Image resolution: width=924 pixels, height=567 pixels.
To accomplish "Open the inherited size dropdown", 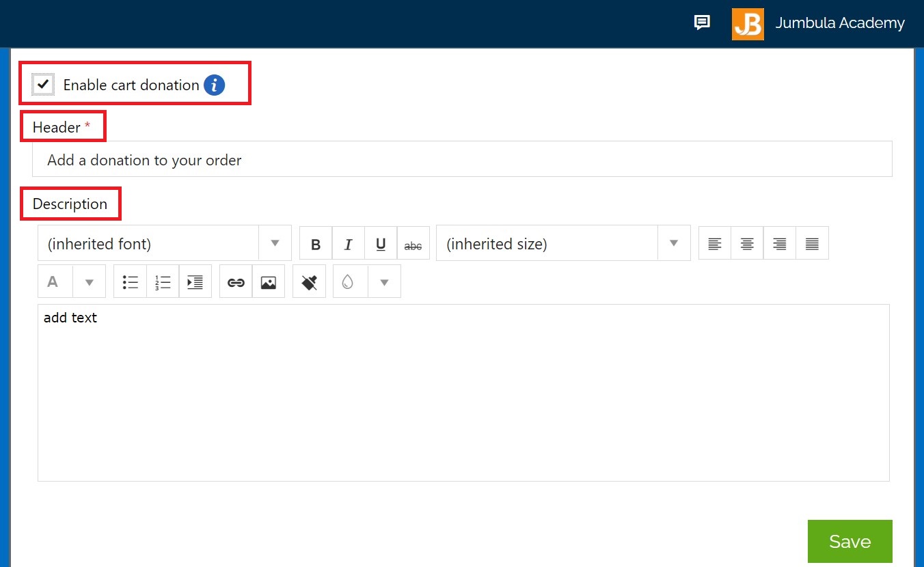I will 563,243.
